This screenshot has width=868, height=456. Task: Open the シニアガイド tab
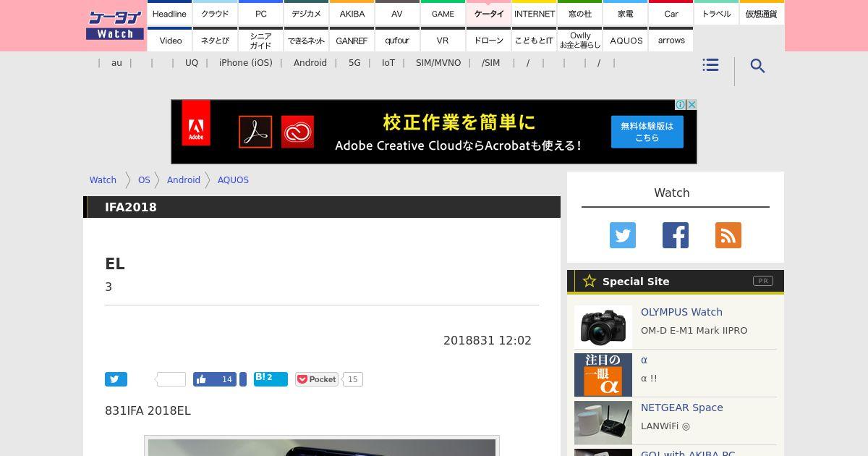coord(260,41)
